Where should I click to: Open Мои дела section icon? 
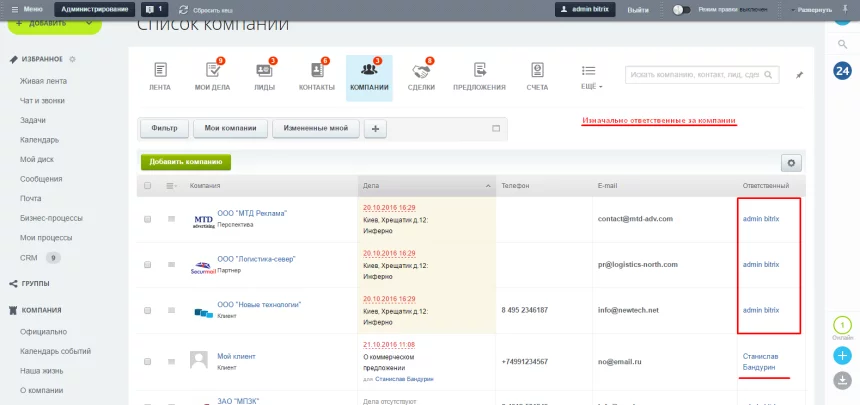pos(211,71)
